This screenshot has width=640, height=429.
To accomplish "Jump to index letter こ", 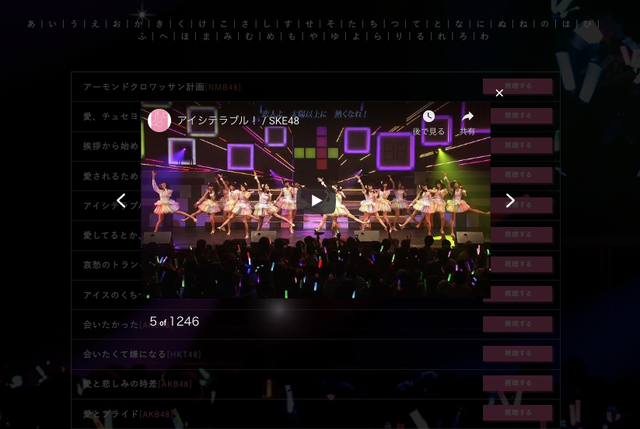I will coord(224,24).
